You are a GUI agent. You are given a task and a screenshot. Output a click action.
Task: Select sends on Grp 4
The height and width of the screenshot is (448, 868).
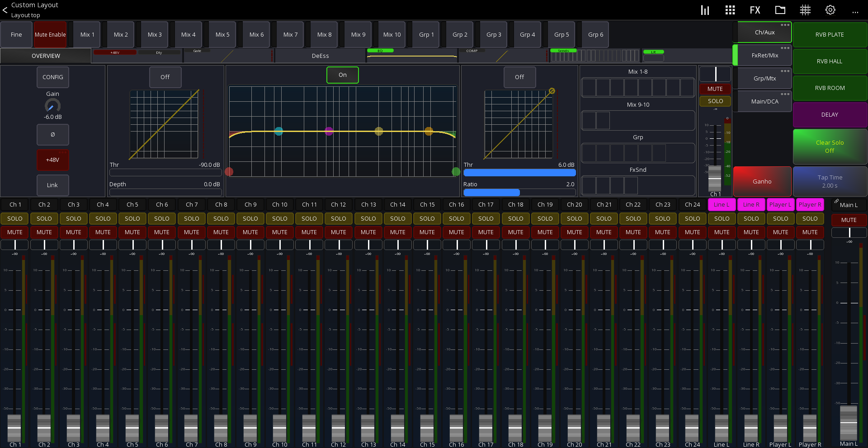tap(527, 34)
